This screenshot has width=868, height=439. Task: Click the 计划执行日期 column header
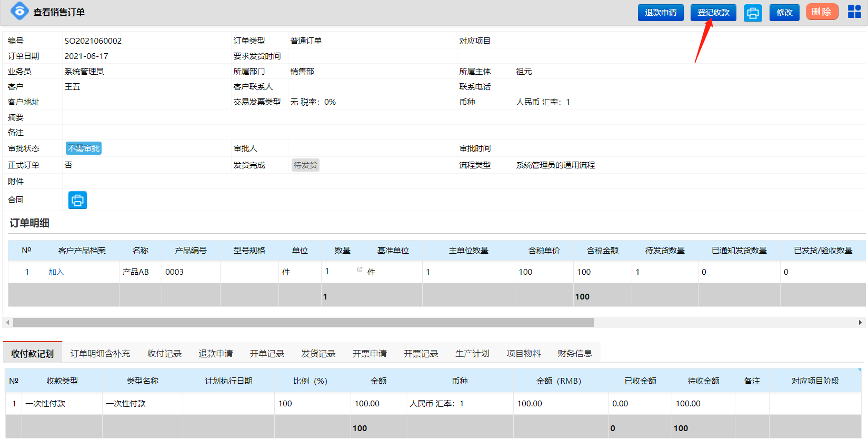[228, 381]
